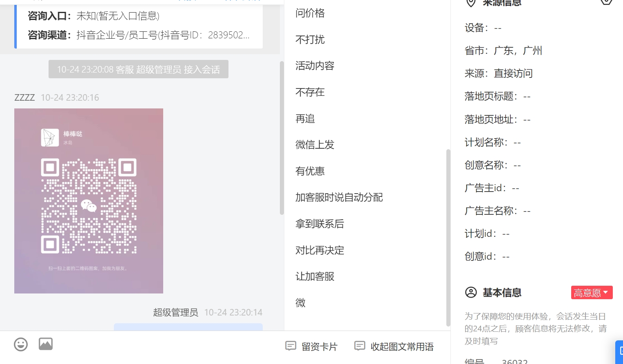Click the 落地页地址 field
This screenshot has width=623, height=364.
[497, 119]
